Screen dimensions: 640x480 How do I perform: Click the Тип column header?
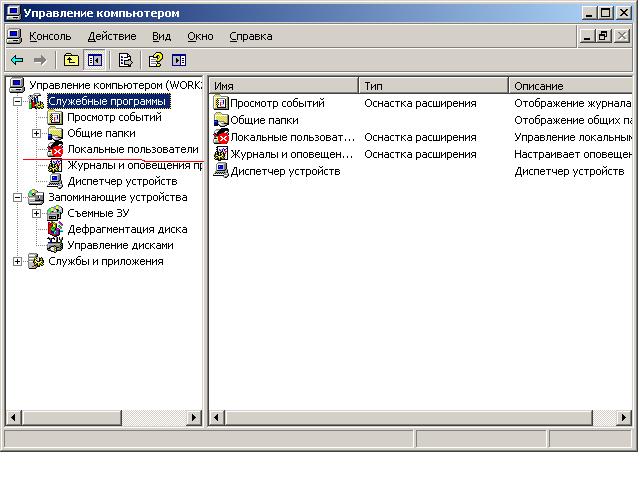433,86
